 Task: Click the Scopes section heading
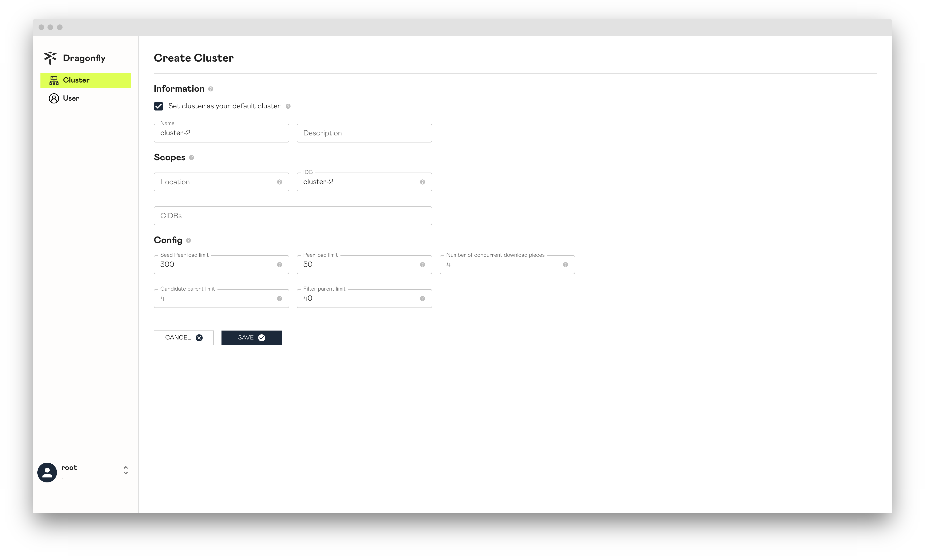coord(170,158)
